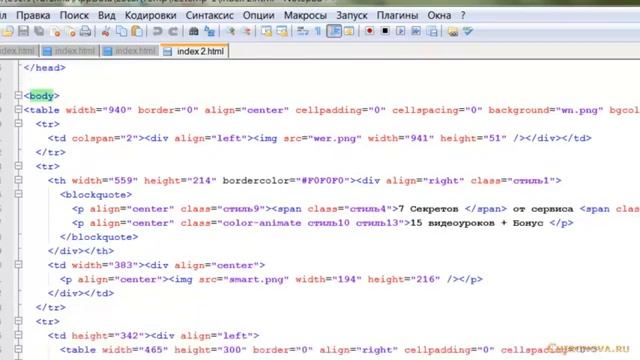The image size is (640, 360).
Task: Cut selection with the scissors icon
Action: pos(106,31)
